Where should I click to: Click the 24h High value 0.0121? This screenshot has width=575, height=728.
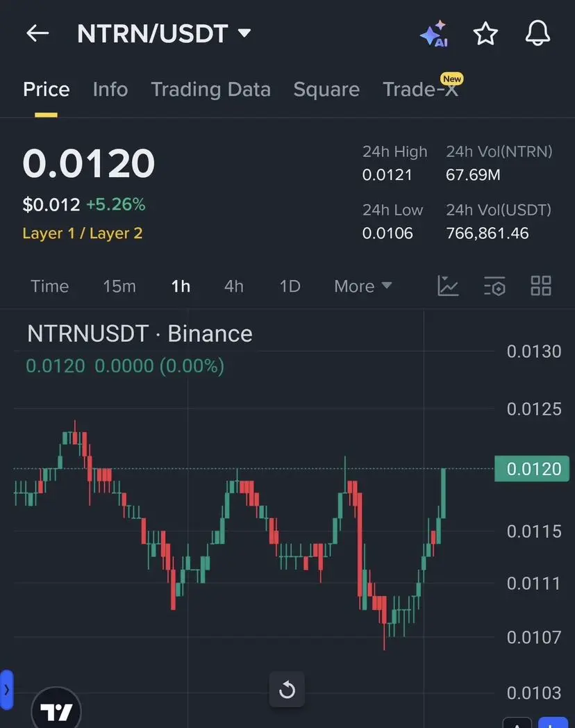point(387,175)
